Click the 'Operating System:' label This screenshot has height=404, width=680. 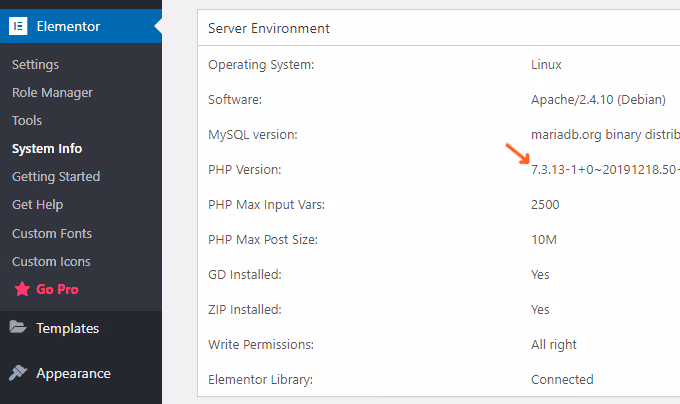point(261,65)
